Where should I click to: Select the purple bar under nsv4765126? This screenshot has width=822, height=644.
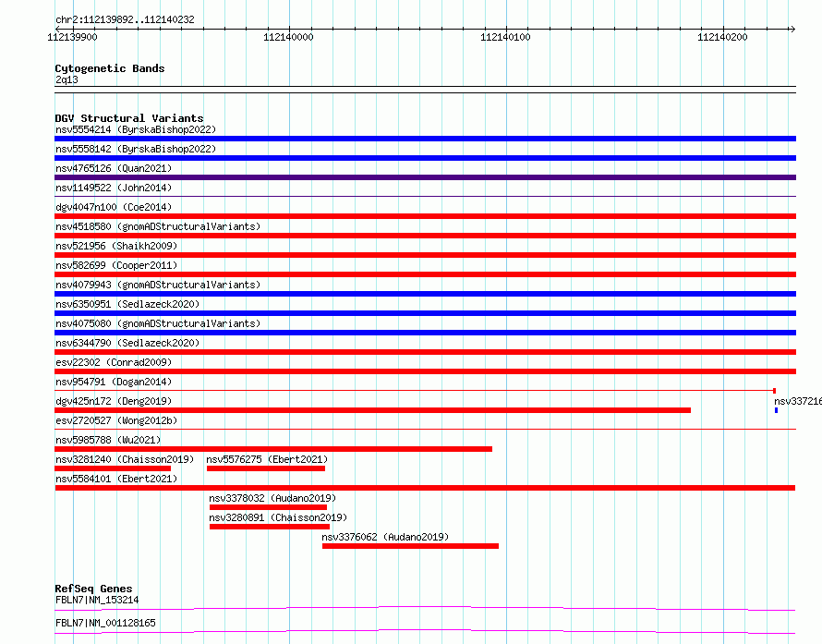(425, 177)
